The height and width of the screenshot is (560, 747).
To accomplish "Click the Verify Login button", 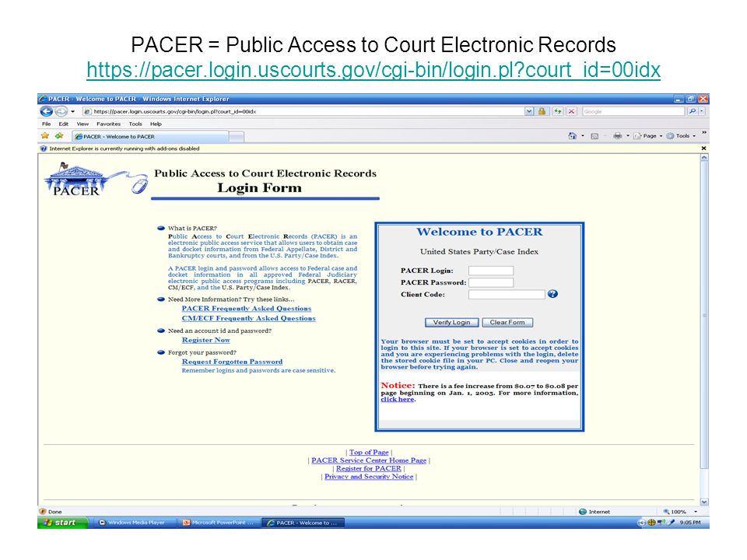I will (451, 322).
